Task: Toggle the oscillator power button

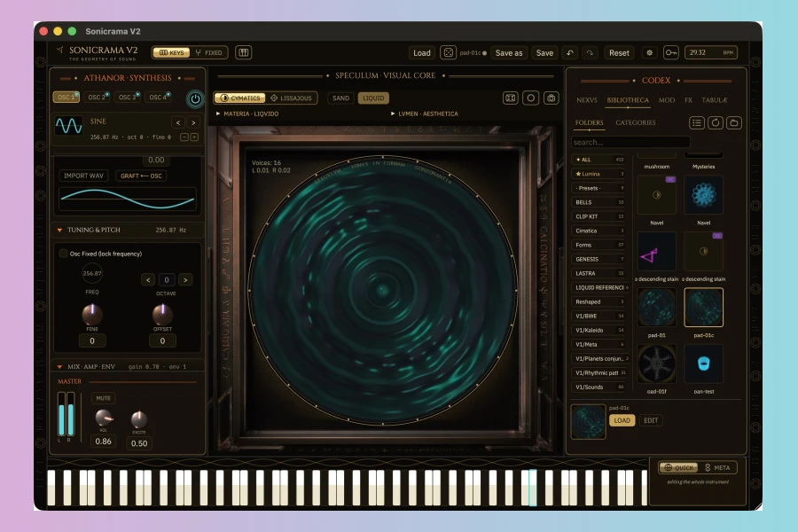Action: (195, 98)
